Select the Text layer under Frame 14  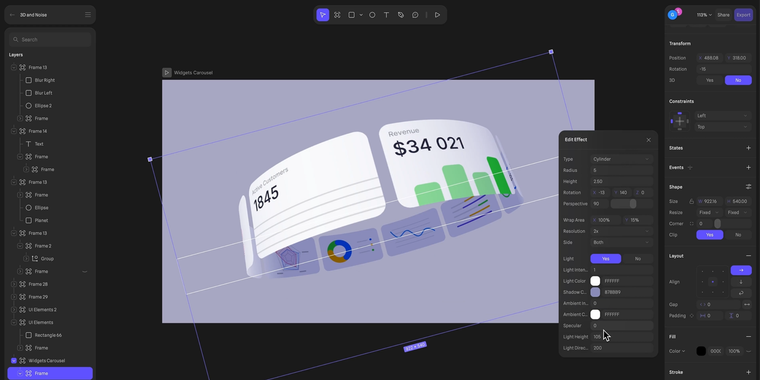[x=39, y=144]
